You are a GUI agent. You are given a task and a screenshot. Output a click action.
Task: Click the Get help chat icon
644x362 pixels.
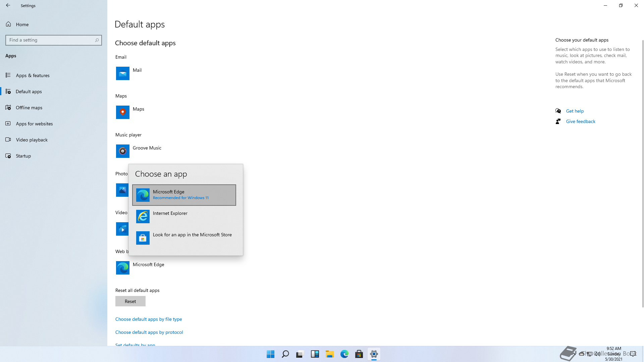coord(558,111)
